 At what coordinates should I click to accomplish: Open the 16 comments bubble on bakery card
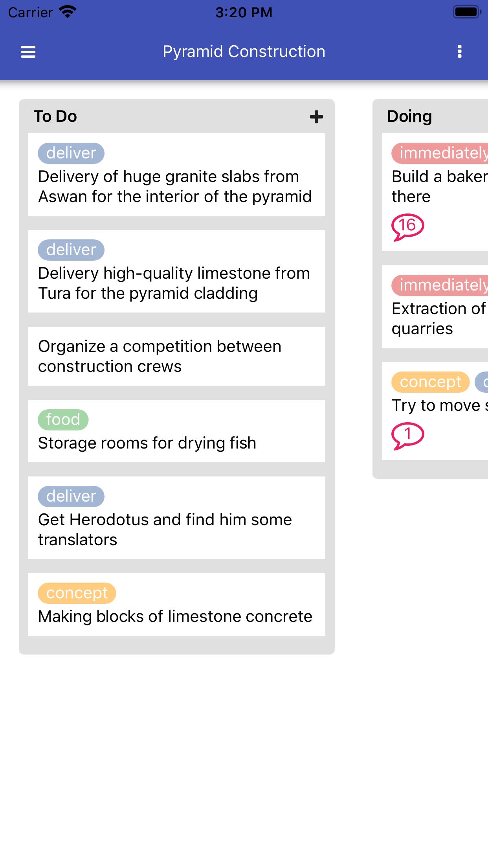(407, 227)
